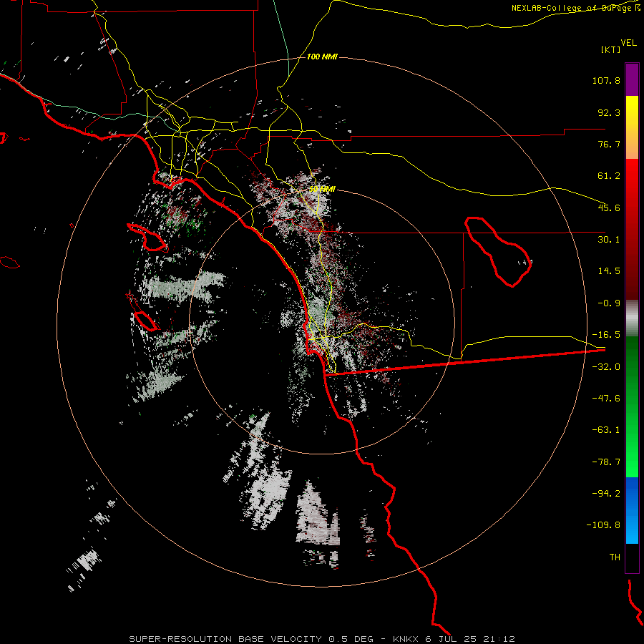Click the green segment of velocity color bar
This screenshot has width=644, height=644.
632,406
